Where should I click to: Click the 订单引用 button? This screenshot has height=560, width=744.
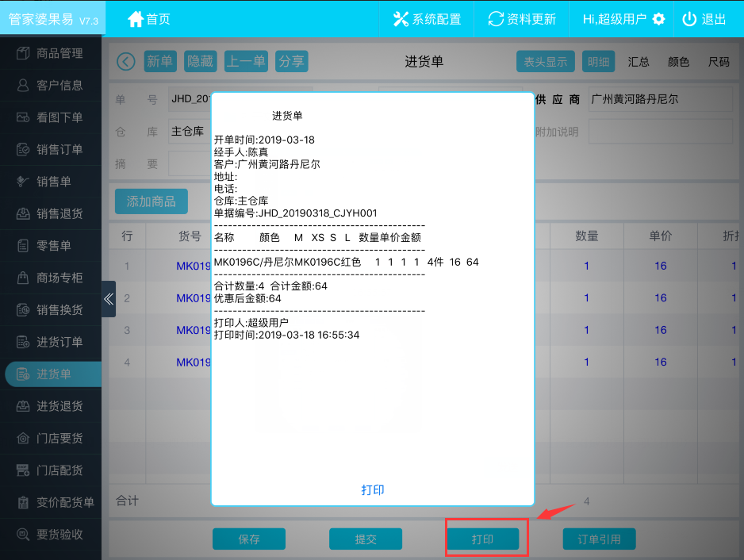point(599,539)
